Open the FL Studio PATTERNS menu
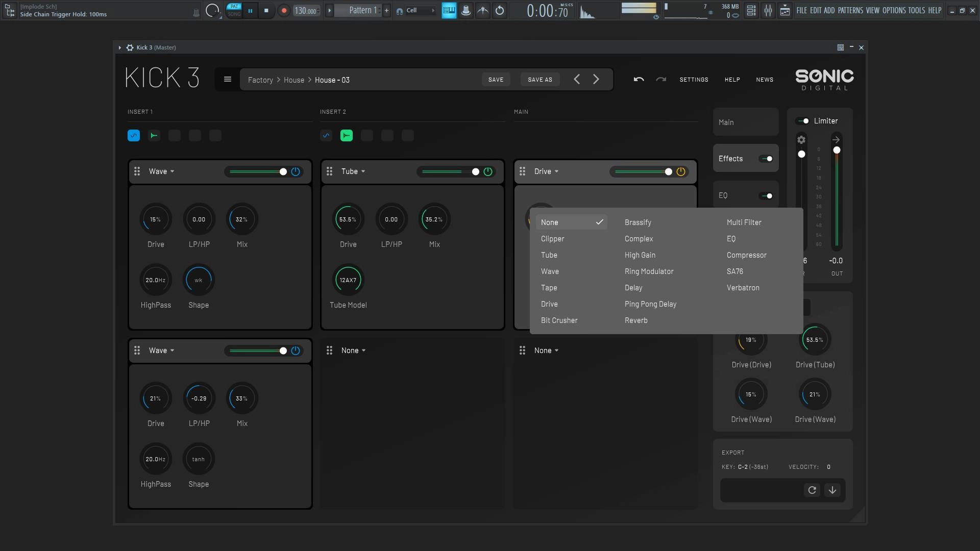The image size is (980, 551). click(850, 10)
